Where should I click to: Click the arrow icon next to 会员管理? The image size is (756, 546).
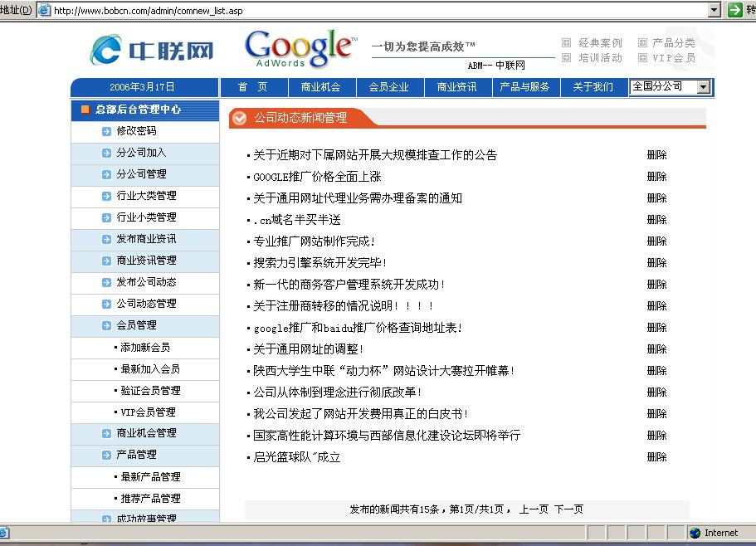click(x=106, y=325)
